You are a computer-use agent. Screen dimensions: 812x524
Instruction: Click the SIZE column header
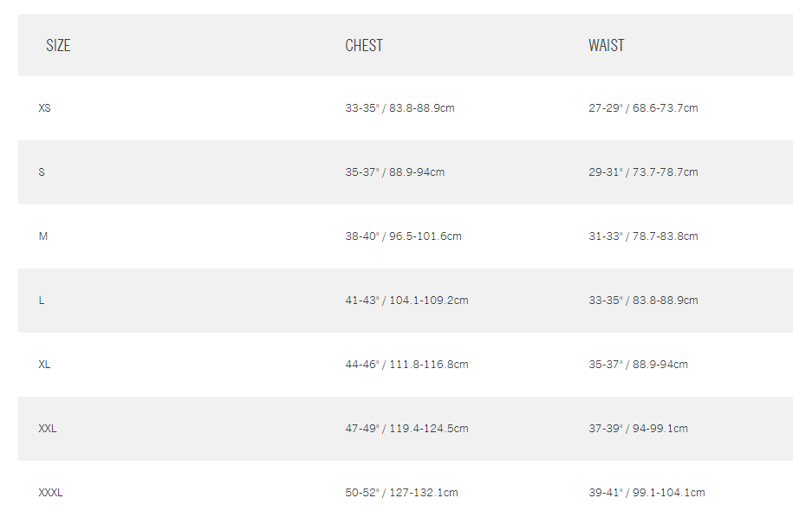point(58,46)
